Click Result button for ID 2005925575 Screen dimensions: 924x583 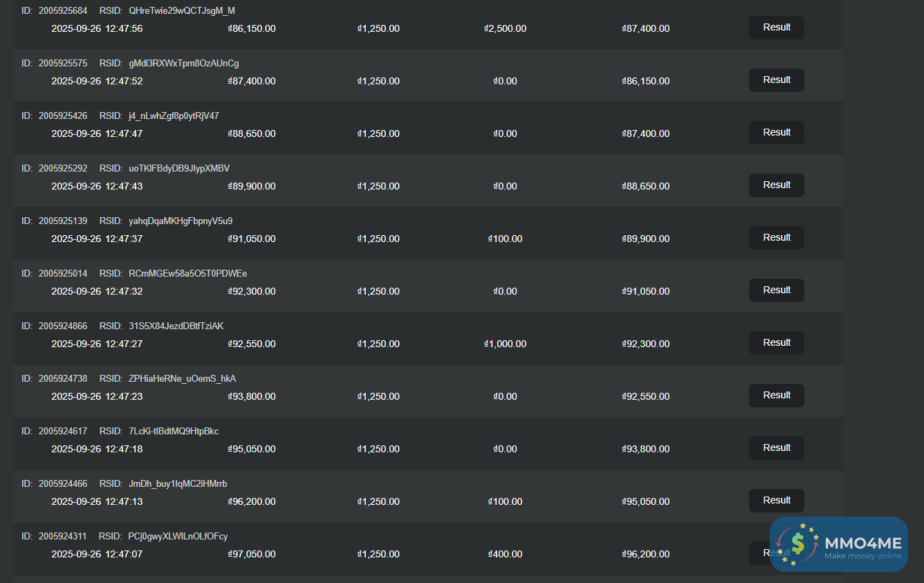tap(776, 80)
